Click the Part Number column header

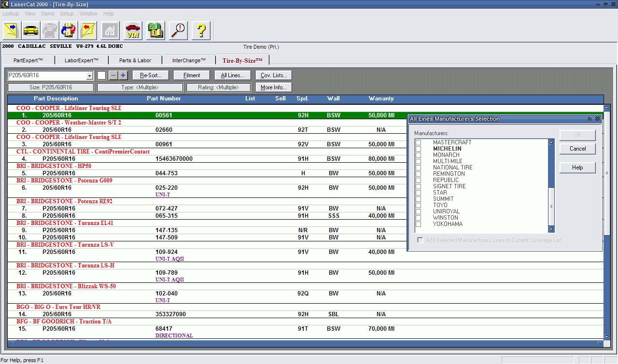click(x=164, y=98)
